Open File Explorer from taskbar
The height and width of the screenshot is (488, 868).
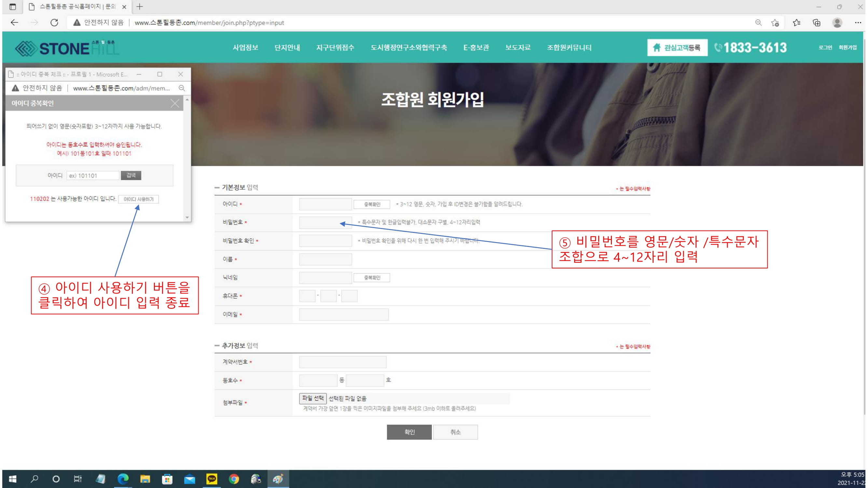(x=145, y=479)
